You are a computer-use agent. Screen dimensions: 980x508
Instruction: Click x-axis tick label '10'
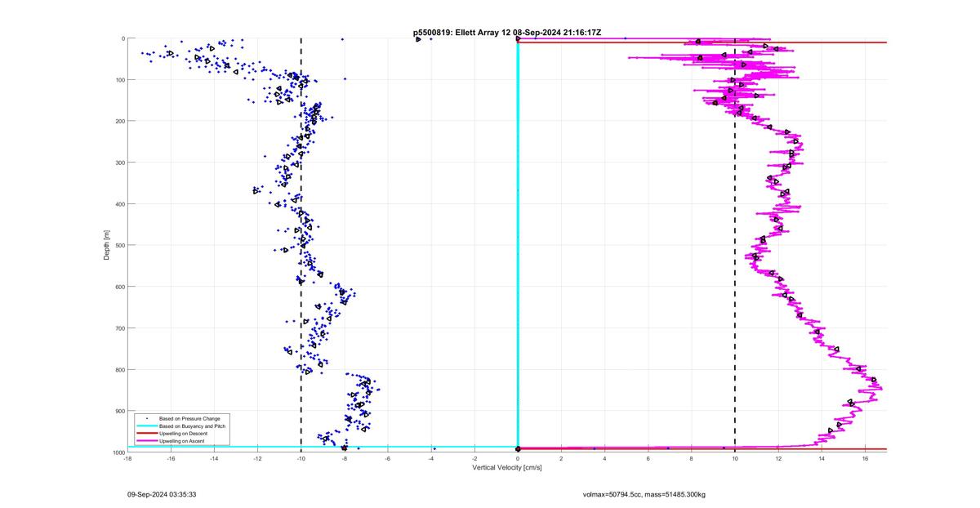pyautogui.click(x=735, y=459)
